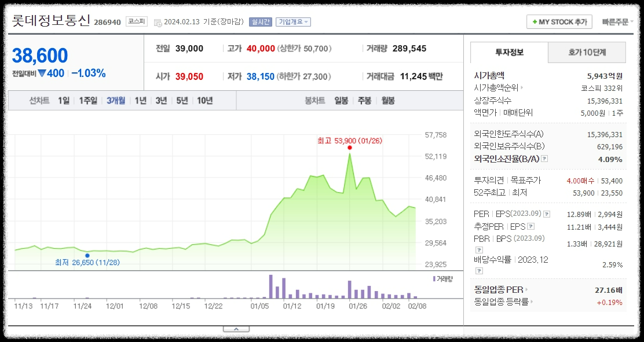644x342 pixels.
Task: Click the 롯데정보통신 stock name heading
Action: [x=51, y=20]
